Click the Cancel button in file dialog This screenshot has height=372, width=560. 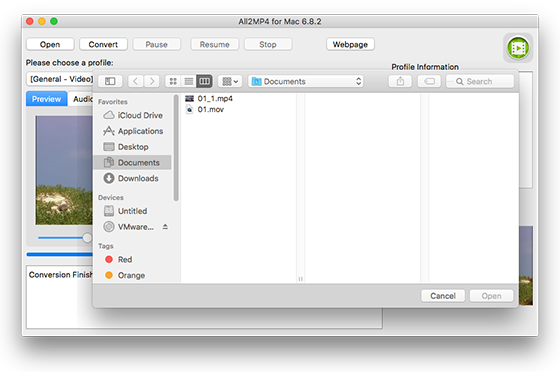click(x=443, y=296)
